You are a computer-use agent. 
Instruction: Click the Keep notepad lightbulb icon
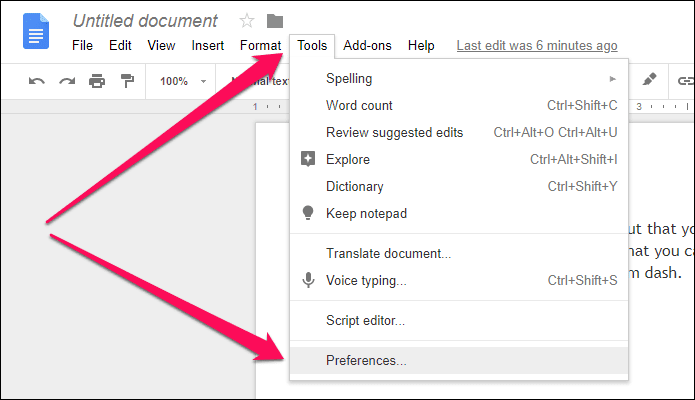(x=308, y=213)
